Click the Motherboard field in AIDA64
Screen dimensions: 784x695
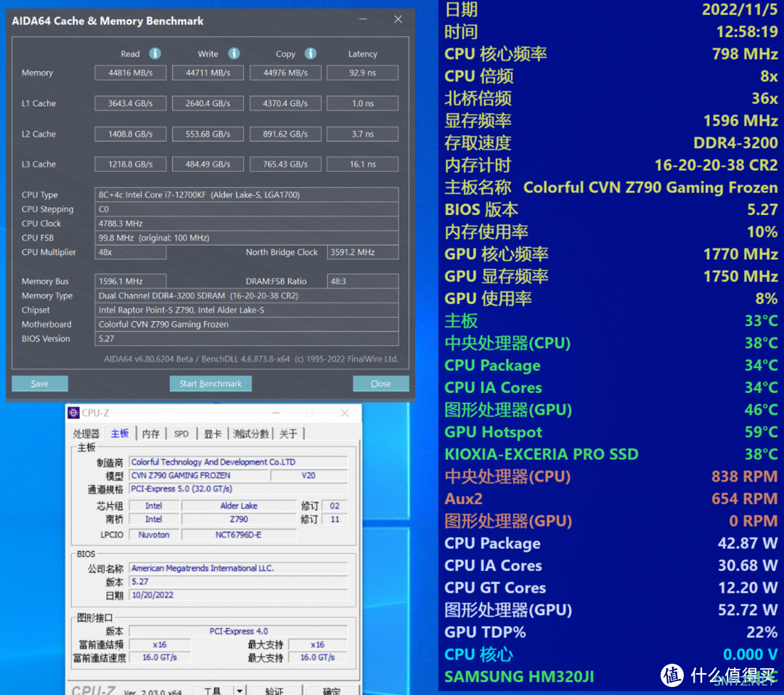[x=247, y=324]
